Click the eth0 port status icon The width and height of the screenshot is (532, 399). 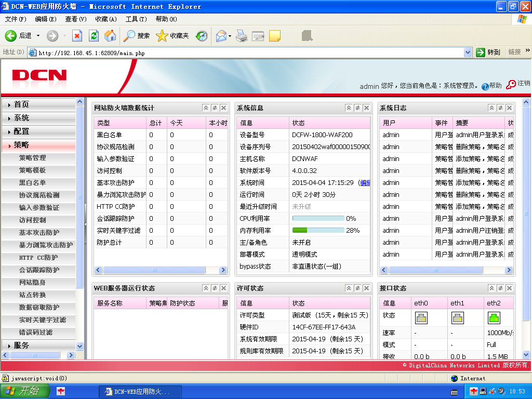click(x=421, y=318)
